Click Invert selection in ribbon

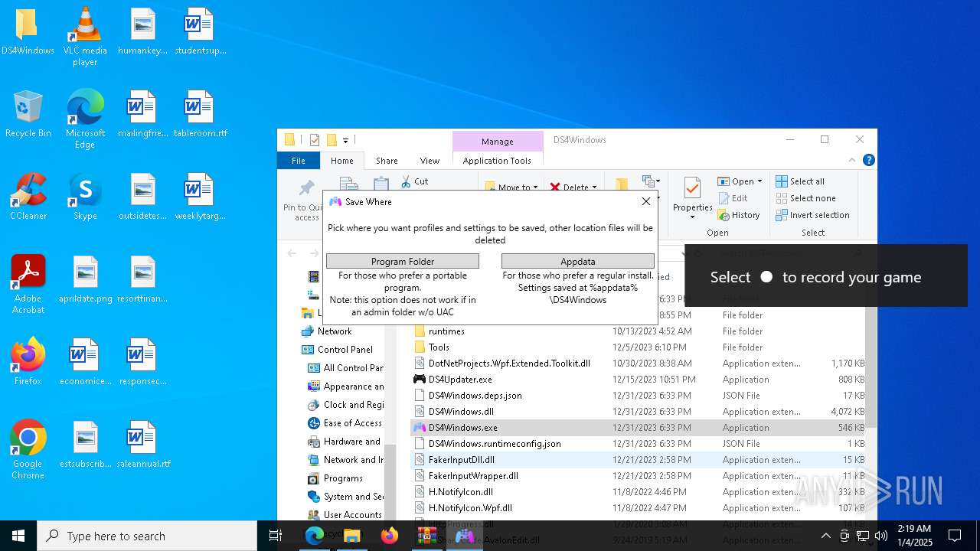click(x=812, y=215)
